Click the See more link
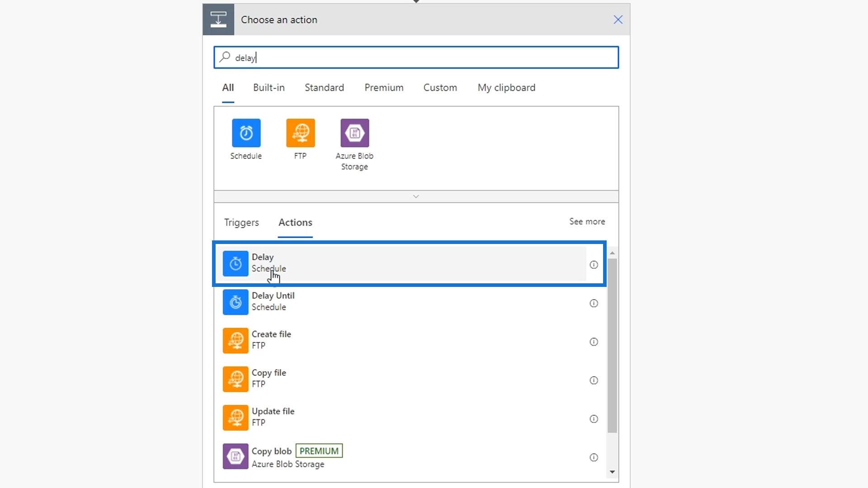The image size is (868, 488). pos(587,221)
